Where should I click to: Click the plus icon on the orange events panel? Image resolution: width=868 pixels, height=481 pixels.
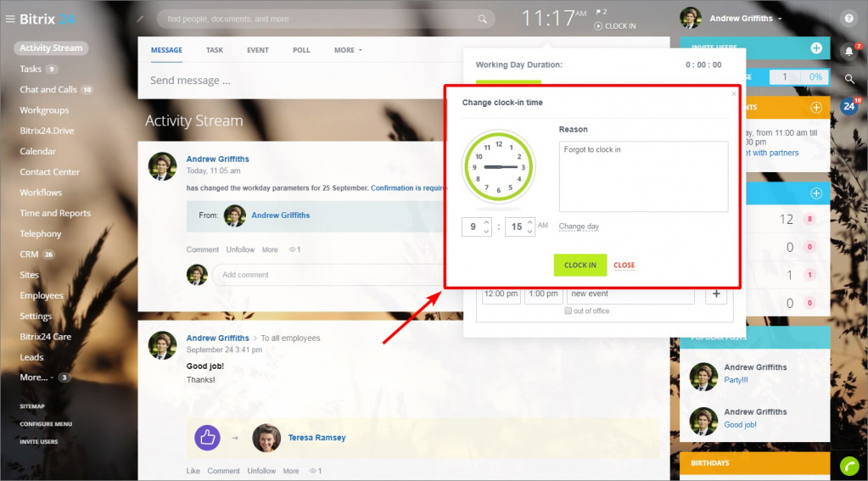coord(816,108)
